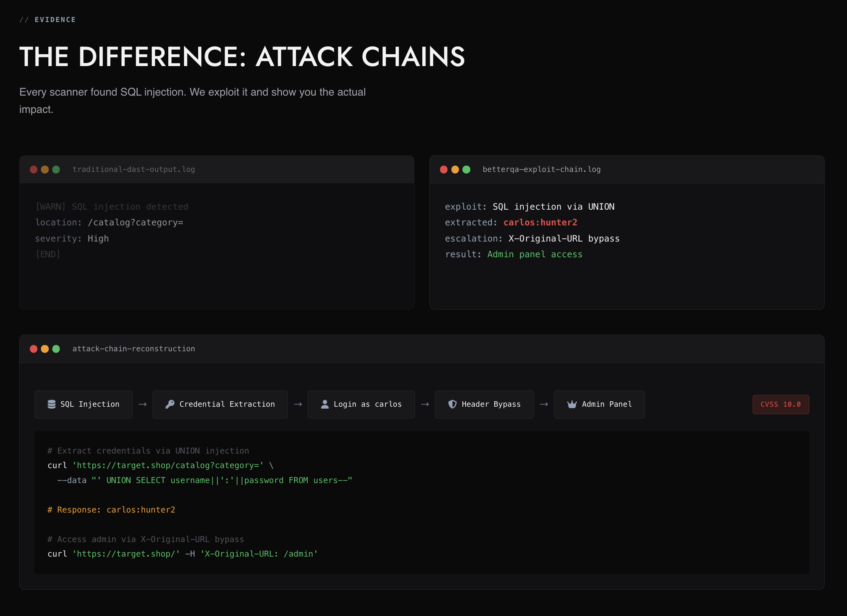Select the Admin panel access result text
The image size is (847, 616).
click(x=534, y=254)
